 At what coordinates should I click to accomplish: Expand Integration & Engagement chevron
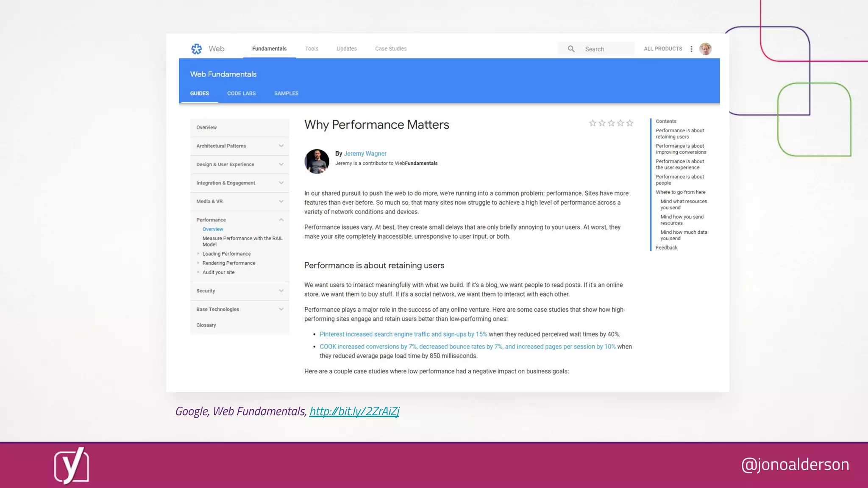pos(281,183)
